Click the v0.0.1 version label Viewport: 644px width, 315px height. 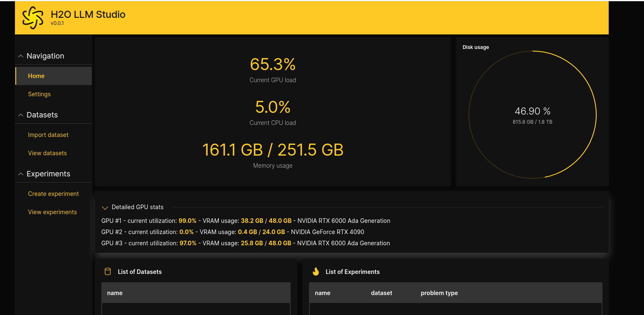[57, 24]
